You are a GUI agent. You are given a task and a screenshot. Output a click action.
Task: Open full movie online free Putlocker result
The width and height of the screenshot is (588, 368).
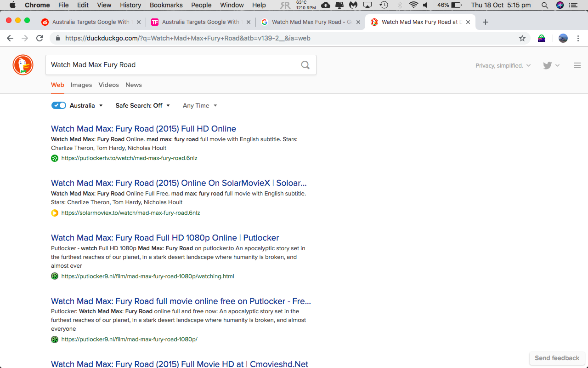[x=181, y=301]
